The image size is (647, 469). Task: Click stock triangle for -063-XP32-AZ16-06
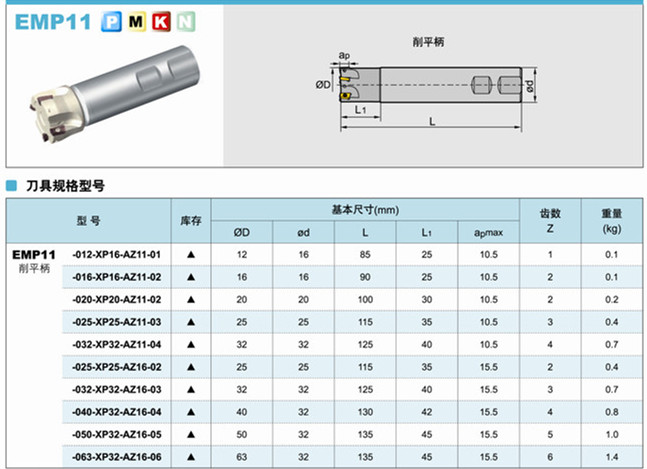(x=190, y=455)
